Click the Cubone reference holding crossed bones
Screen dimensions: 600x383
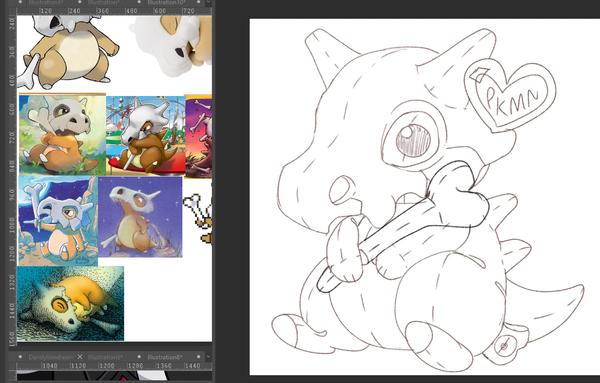[58, 221]
